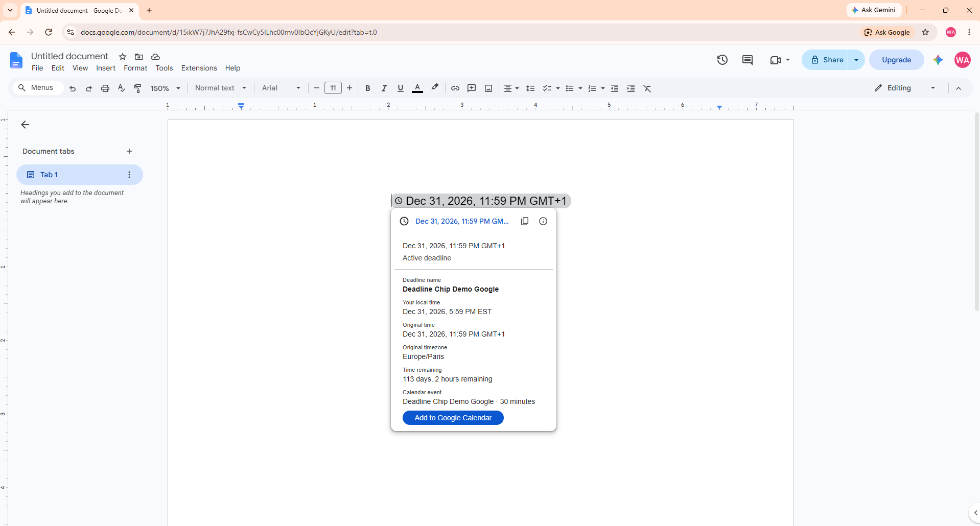980x526 pixels.
Task: Click the redo arrow in the toolbar
Action: tap(89, 88)
